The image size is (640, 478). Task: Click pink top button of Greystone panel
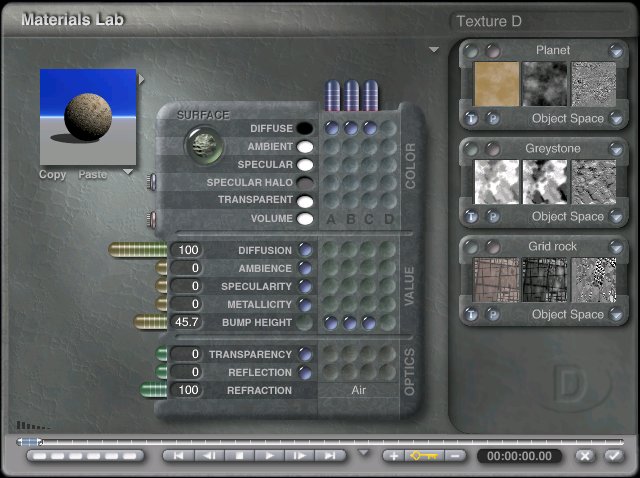pos(493,149)
